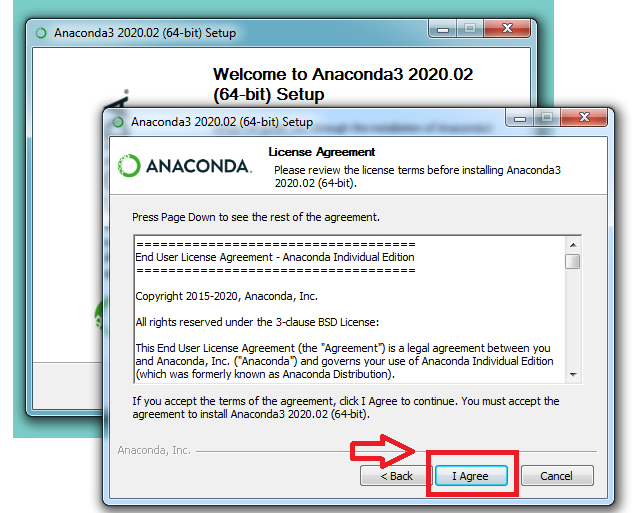The height and width of the screenshot is (513, 635).
Task: Click the license text scrollbar thumb
Action: tap(573, 261)
